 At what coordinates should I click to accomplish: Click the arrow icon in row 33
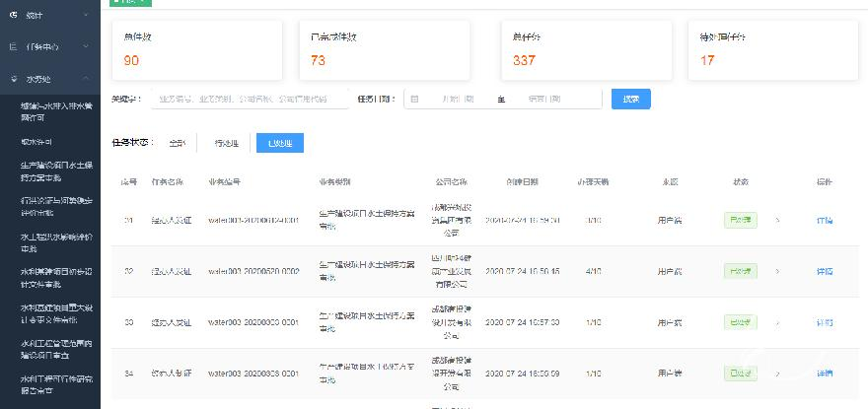(777, 322)
